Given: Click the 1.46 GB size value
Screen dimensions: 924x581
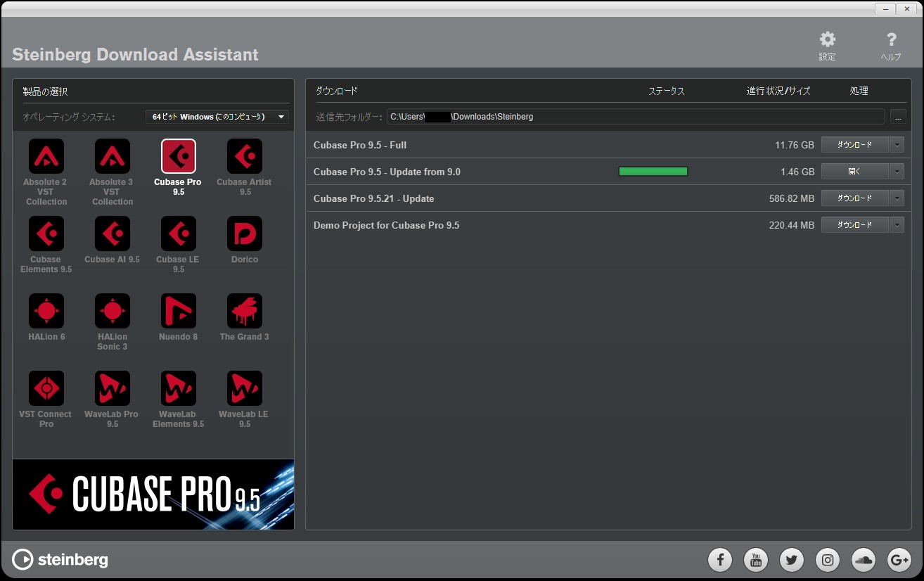Looking at the screenshot, I should click(x=797, y=172).
